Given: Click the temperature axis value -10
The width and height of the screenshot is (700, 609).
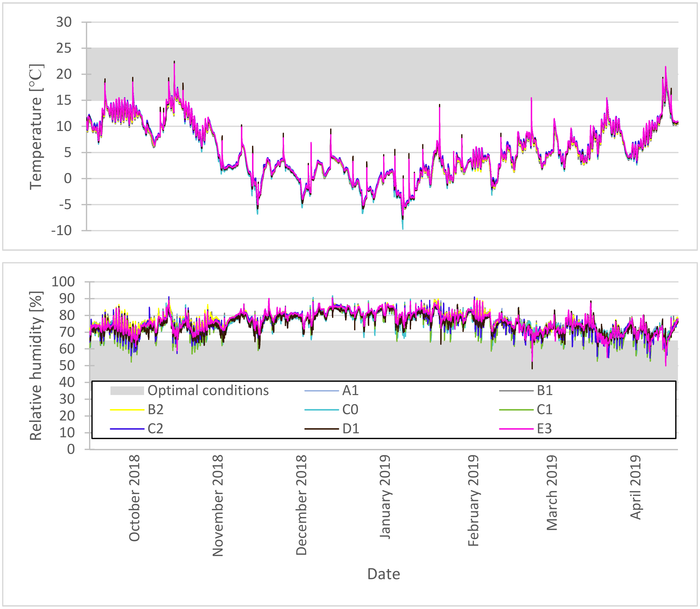Looking at the screenshot, I should pyautogui.click(x=62, y=231).
